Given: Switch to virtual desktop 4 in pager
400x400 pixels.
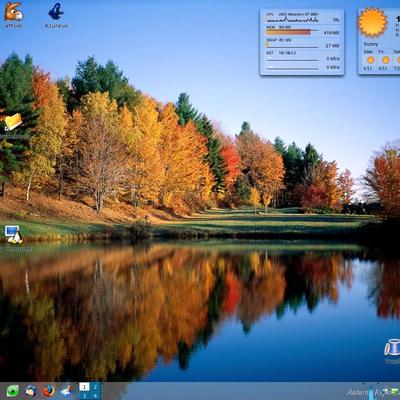Looking at the screenshot, I should [x=95, y=396].
